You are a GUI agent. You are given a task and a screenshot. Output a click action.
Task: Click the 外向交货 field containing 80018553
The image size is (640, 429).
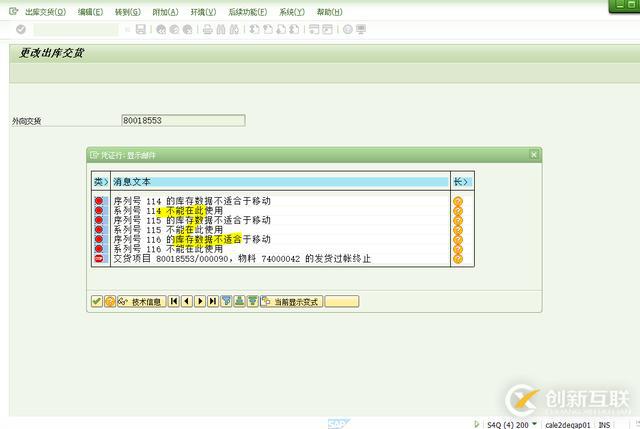tap(183, 120)
